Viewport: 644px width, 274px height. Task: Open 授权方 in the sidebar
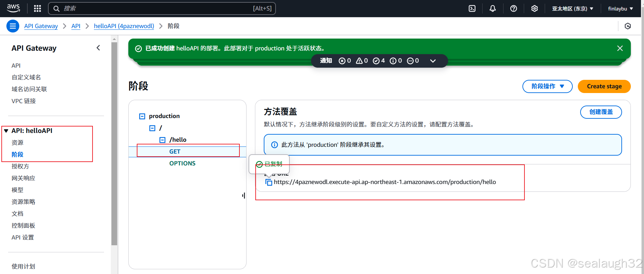point(20,166)
